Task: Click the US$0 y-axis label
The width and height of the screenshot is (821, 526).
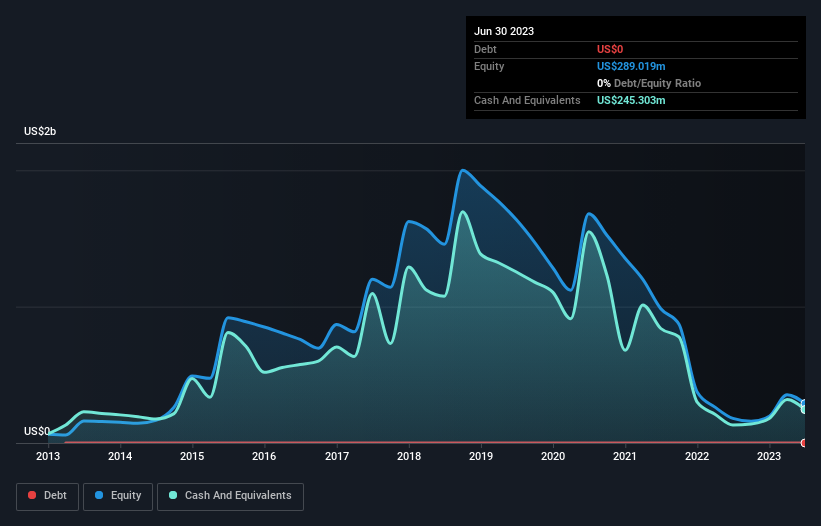Action: coord(37,431)
